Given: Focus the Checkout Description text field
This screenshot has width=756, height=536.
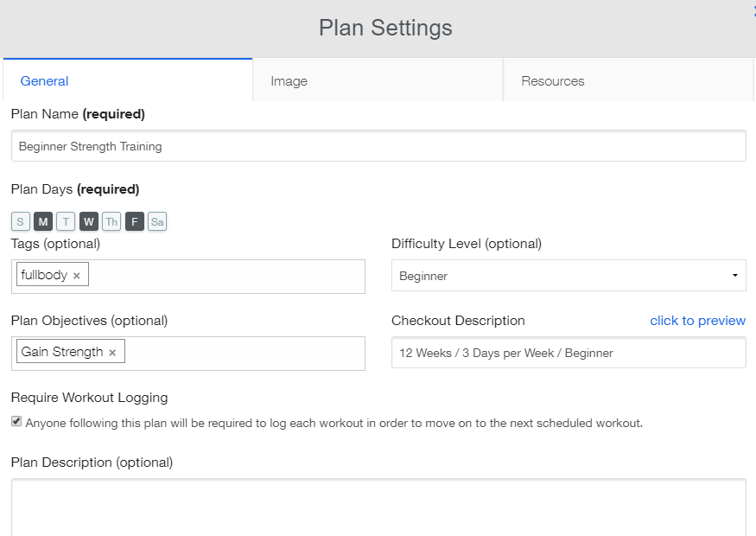Looking at the screenshot, I should (568, 353).
